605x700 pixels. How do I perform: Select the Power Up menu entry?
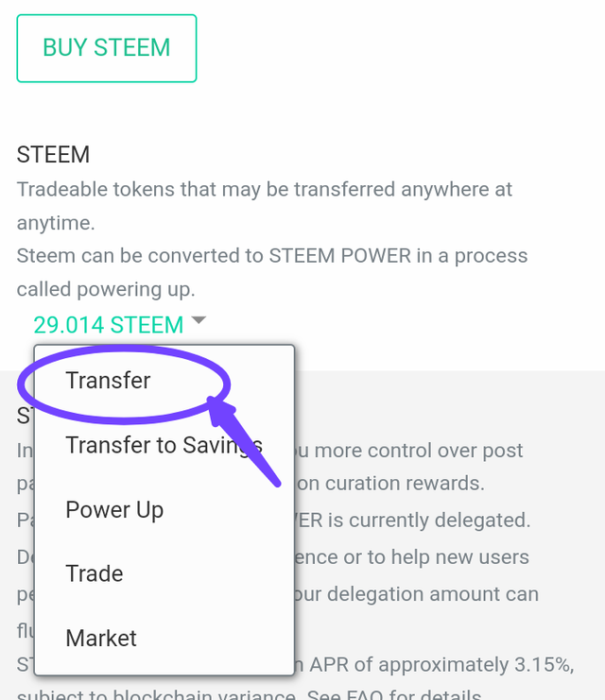114,510
